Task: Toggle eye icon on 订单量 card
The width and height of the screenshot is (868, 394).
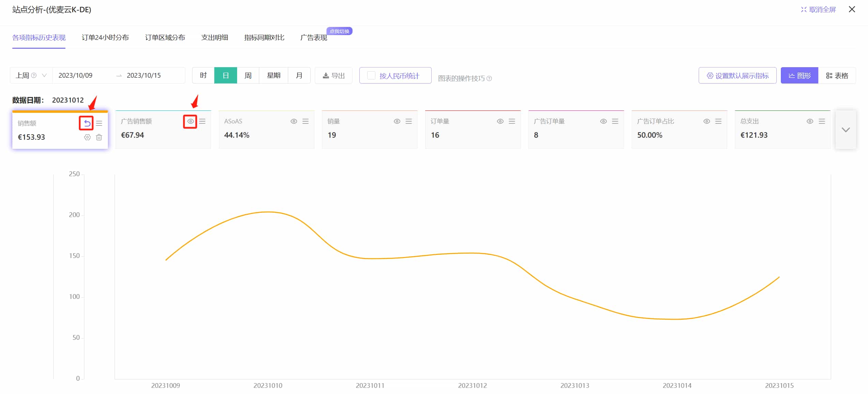Action: (500, 121)
